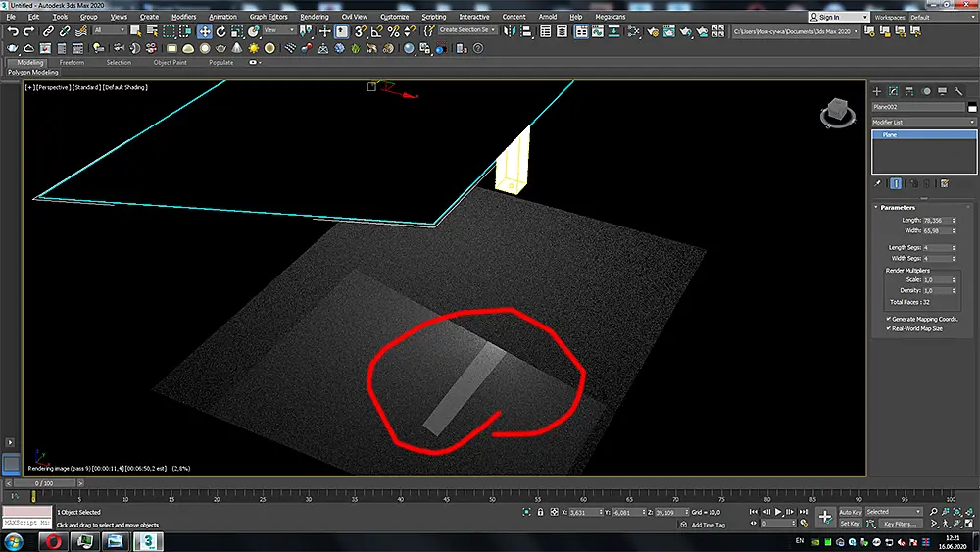Viewport: 980px width, 552px height.
Task: Click the Angle Snap toggle icon
Action: pos(377,30)
